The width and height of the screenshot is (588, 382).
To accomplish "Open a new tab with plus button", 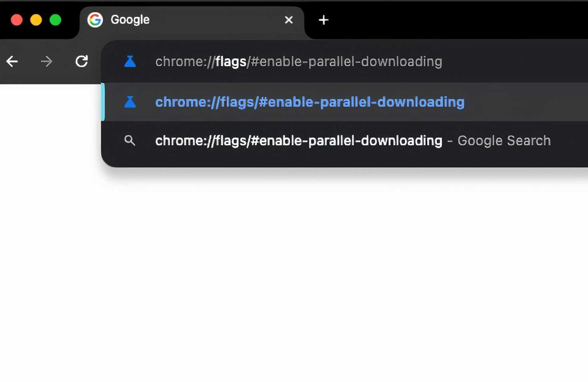I will 324,20.
